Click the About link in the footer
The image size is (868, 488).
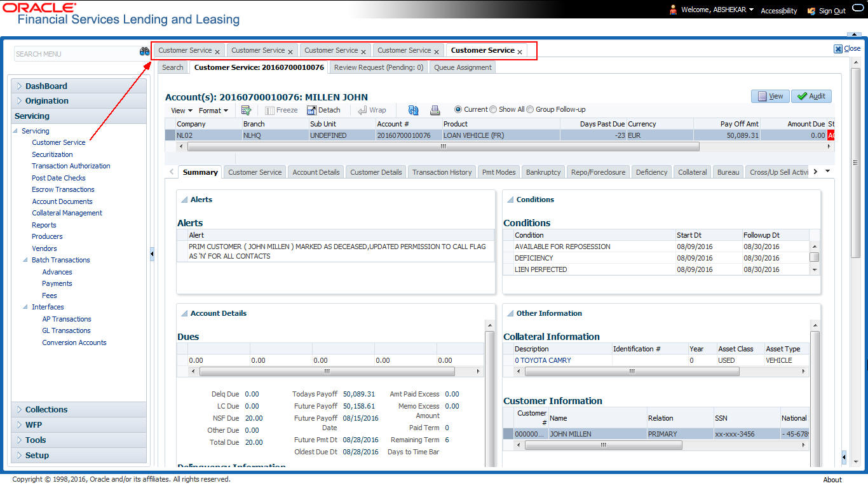(832, 480)
